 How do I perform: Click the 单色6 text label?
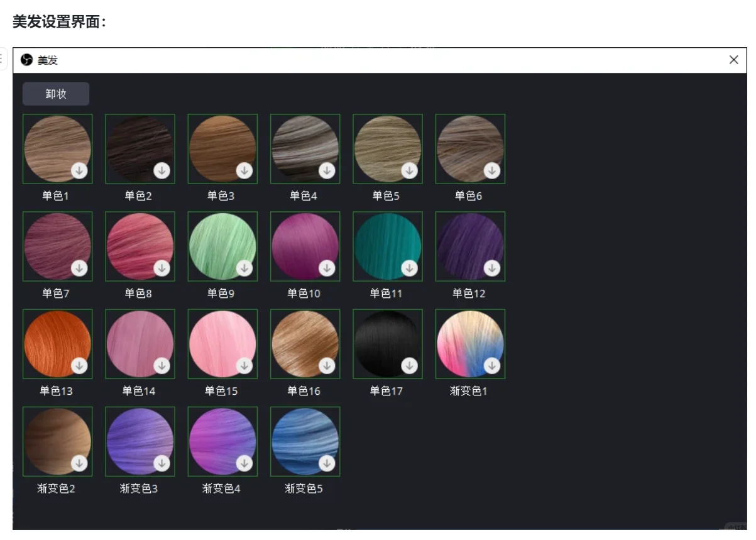469,196
